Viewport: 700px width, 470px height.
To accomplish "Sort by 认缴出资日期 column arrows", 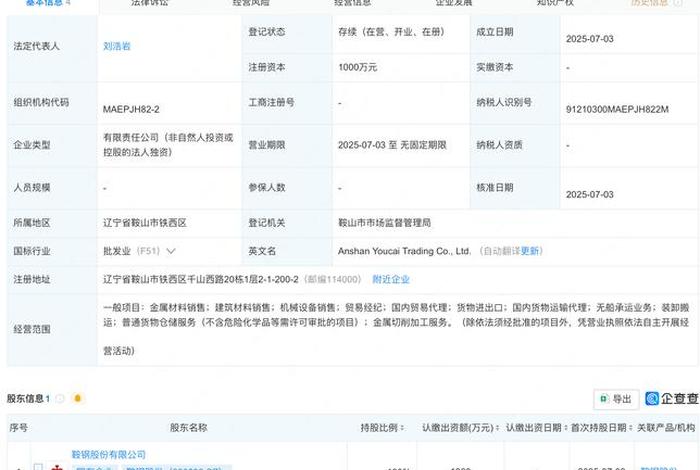I will [x=566, y=428].
